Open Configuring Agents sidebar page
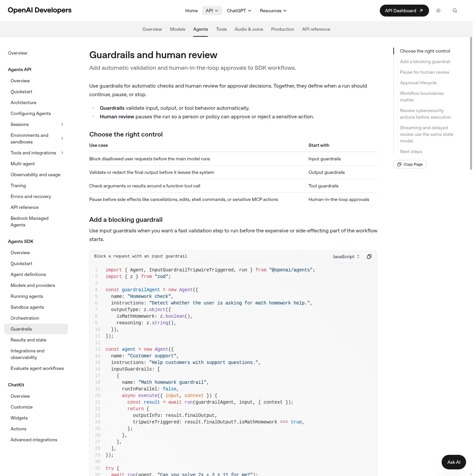This screenshot has width=476, height=476. click(x=36, y=113)
